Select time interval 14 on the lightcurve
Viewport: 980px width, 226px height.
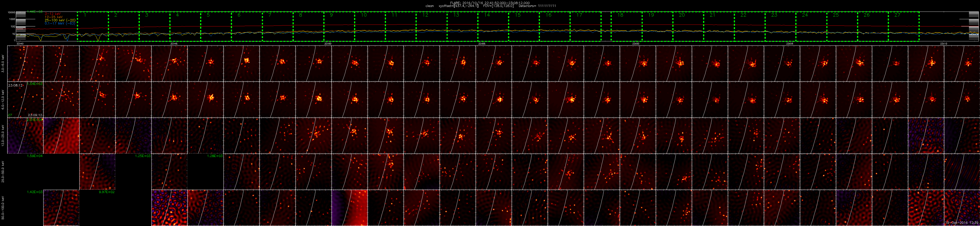click(x=493, y=26)
